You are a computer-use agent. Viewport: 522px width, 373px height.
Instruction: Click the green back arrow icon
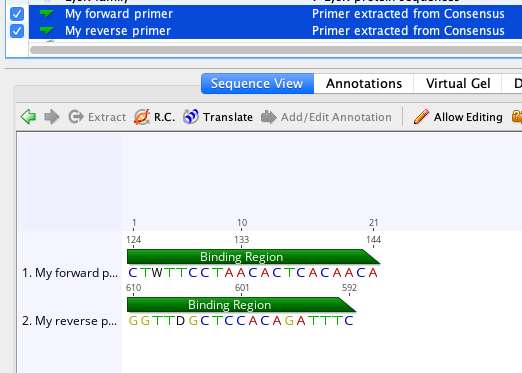coord(28,117)
